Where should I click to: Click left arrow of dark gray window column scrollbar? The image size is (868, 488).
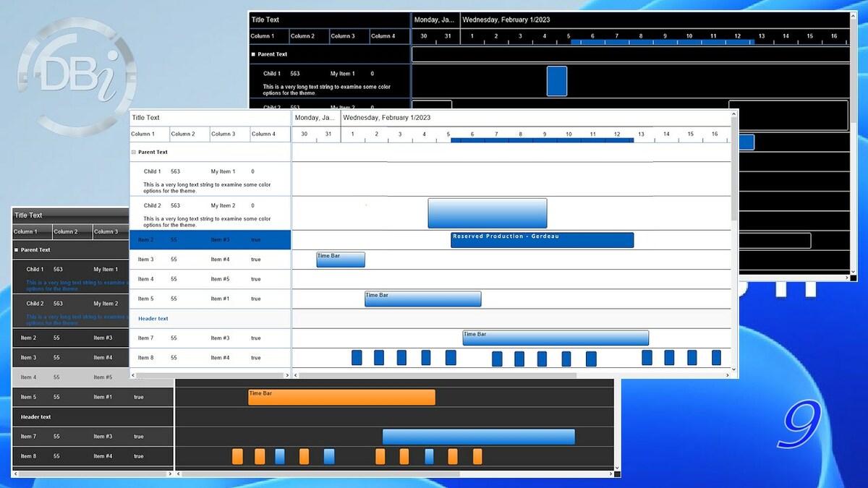[15, 474]
